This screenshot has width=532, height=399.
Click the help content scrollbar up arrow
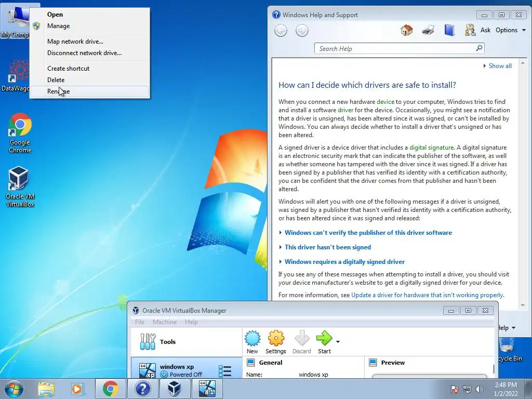coord(523,63)
